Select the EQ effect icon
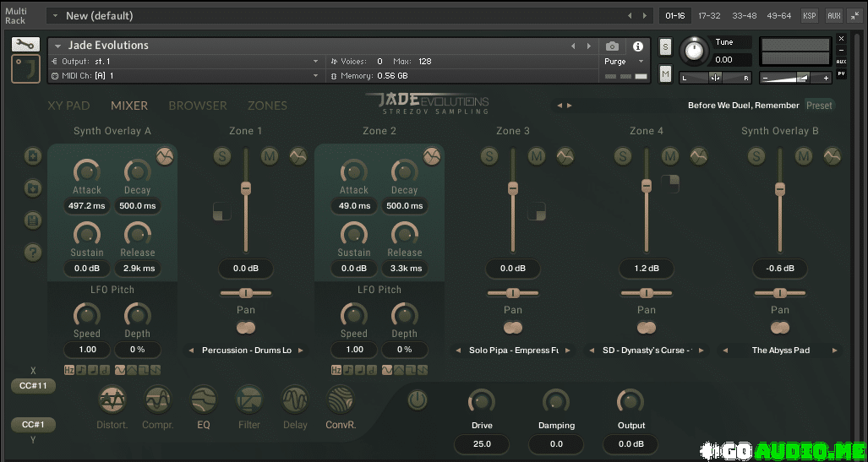 [x=203, y=399]
